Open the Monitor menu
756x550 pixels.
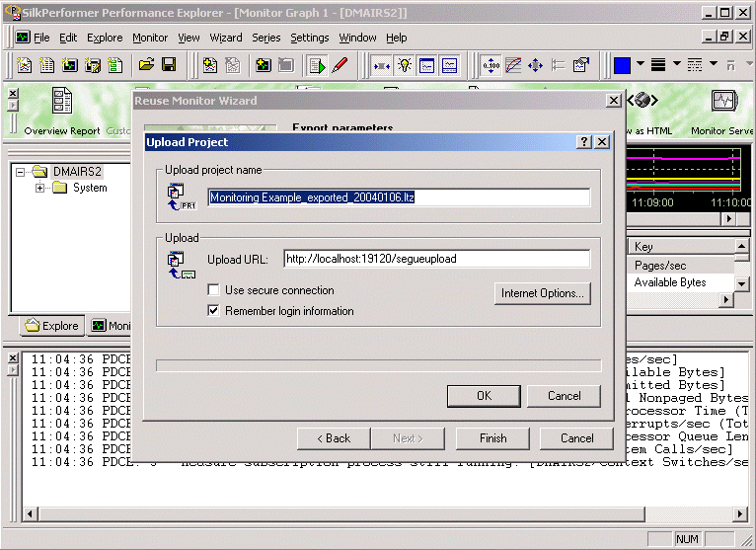point(150,38)
